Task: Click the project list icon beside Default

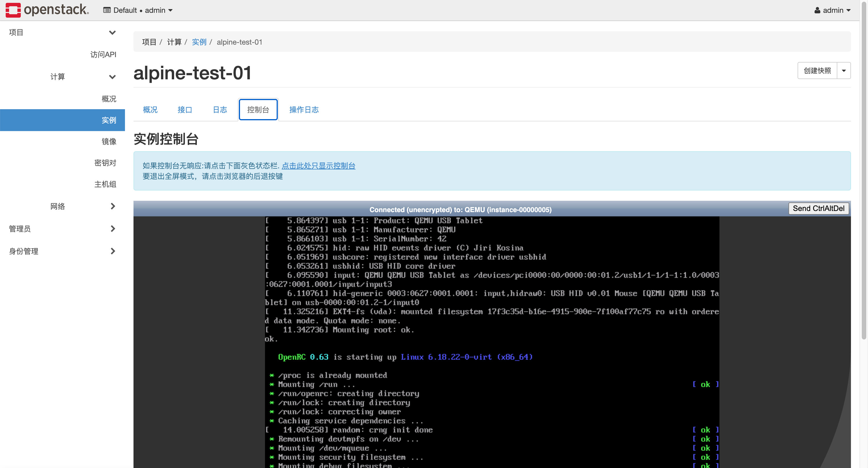Action: [107, 10]
